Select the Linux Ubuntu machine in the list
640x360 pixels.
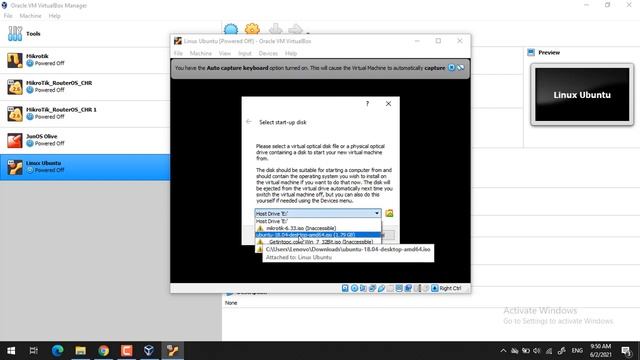pyautogui.click(x=85, y=167)
